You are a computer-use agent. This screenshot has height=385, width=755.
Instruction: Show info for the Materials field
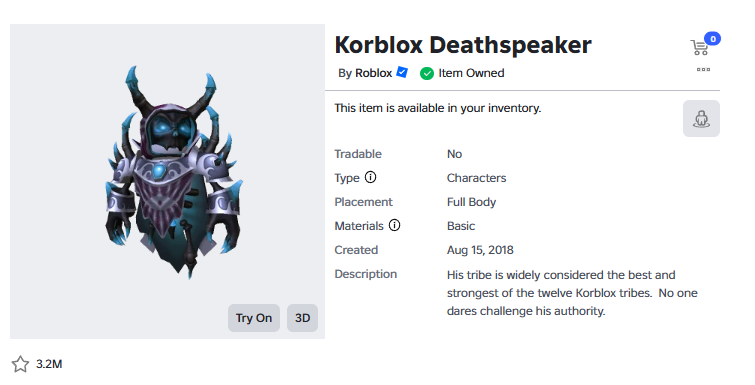click(x=394, y=225)
